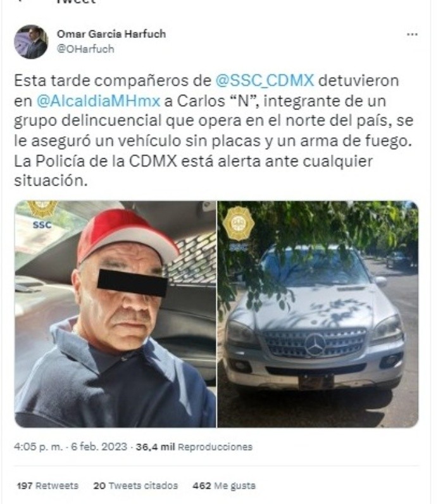Show the 197 Retweets list
This screenshot has height=504, width=443.
click(x=47, y=486)
